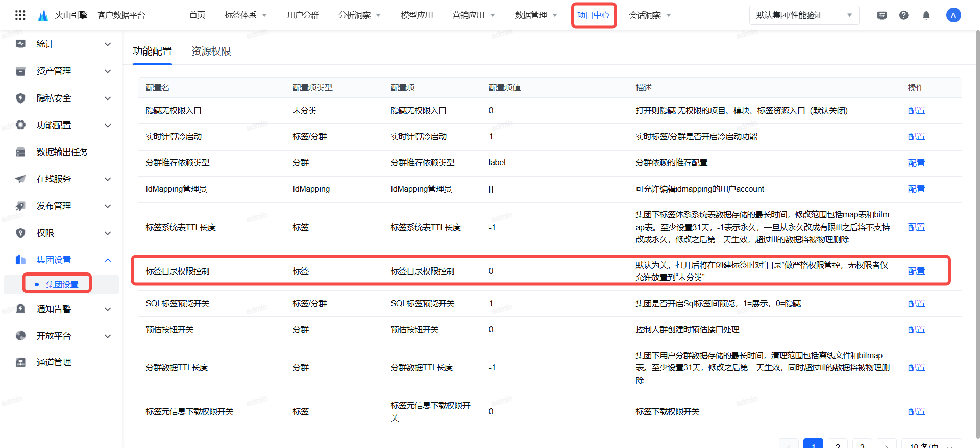Click the messages icon in top bar
This screenshot has width=980, height=448.
click(x=881, y=15)
